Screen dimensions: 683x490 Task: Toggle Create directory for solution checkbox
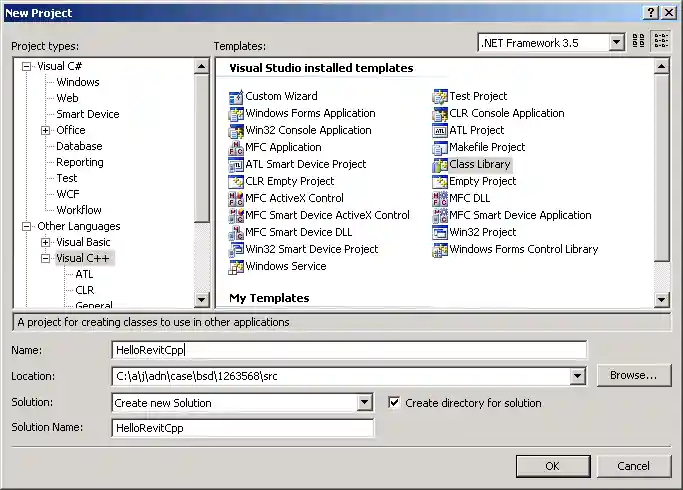tap(395, 403)
